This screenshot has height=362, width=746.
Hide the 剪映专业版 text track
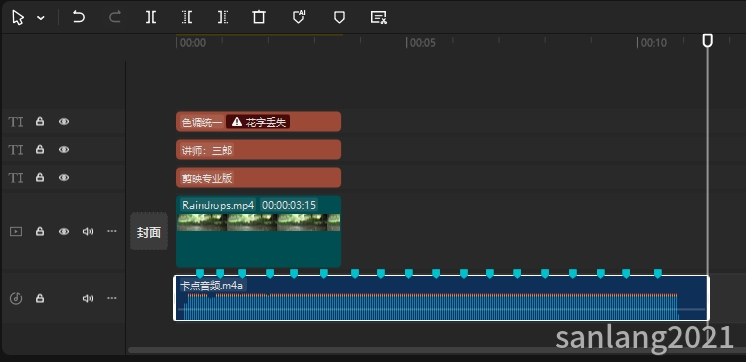64,177
